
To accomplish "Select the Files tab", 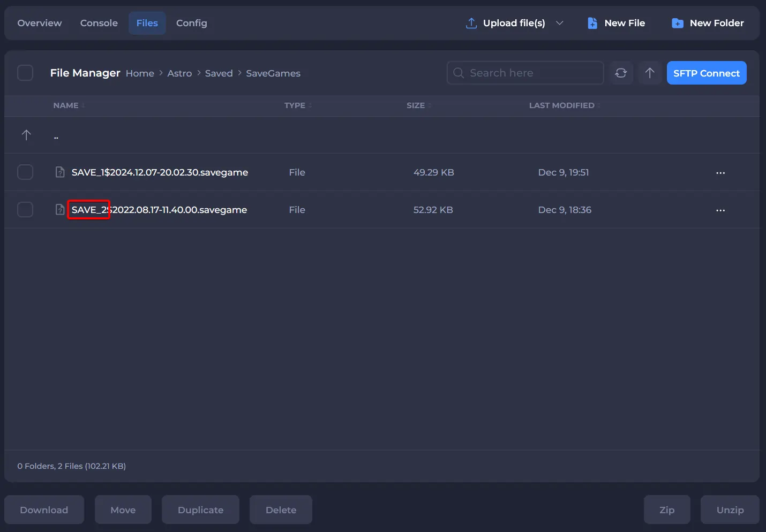I will [147, 23].
